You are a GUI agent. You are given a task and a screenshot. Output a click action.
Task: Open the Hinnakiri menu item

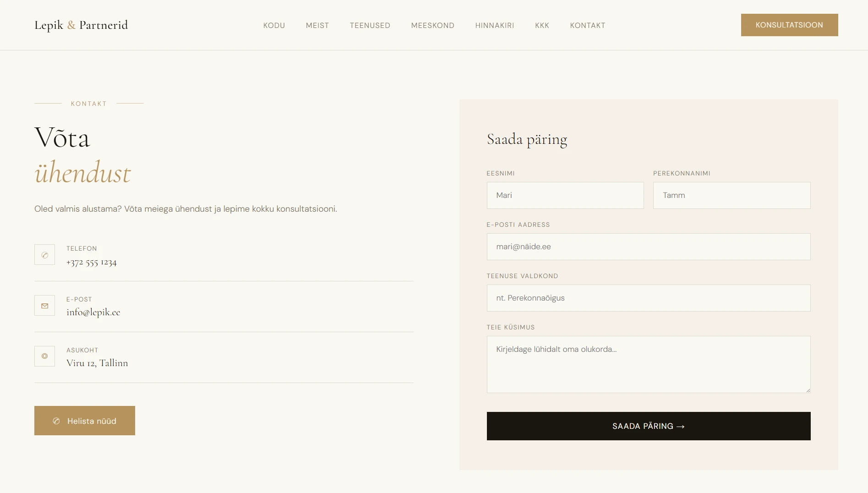[495, 26]
